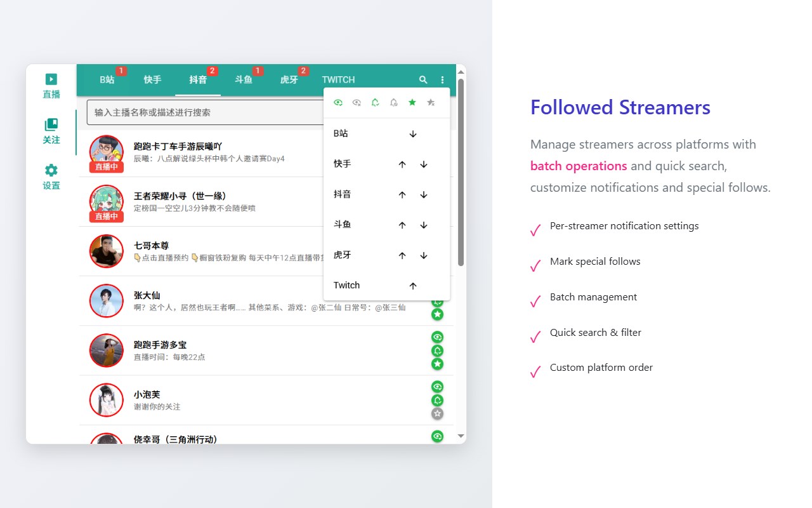Switch to the B站 tab
Viewport: 812px width, 508px height.
(x=107, y=80)
